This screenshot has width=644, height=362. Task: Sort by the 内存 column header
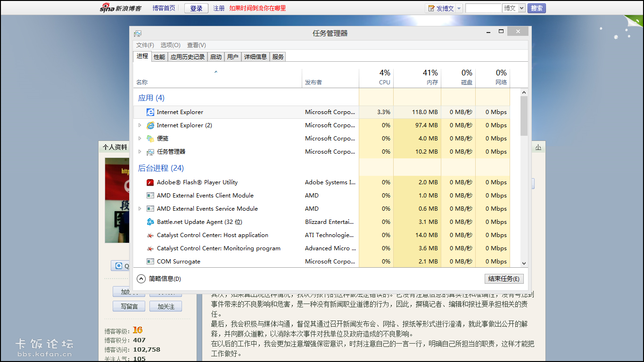coord(417,78)
